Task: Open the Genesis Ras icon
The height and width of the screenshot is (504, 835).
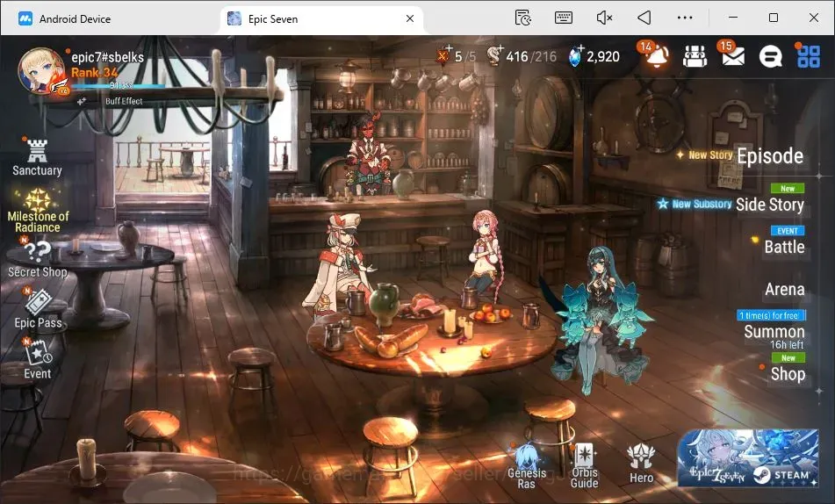Action: tap(526, 466)
